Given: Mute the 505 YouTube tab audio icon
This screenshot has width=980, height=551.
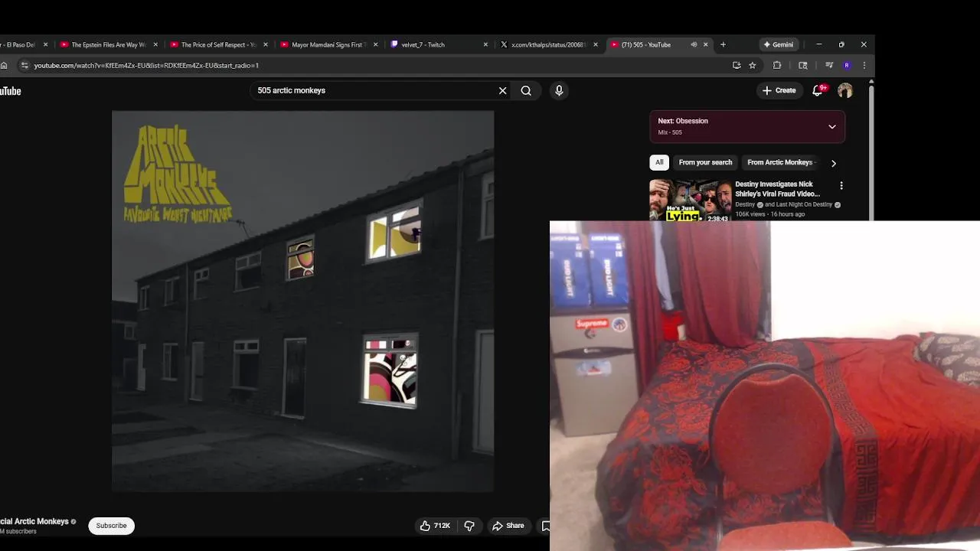Looking at the screenshot, I should pos(694,44).
